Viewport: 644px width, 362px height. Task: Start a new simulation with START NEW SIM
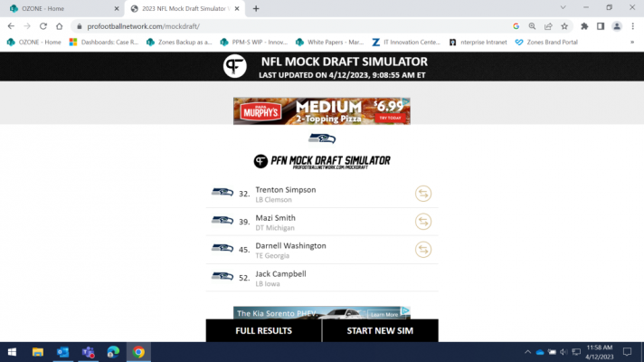[x=380, y=330]
